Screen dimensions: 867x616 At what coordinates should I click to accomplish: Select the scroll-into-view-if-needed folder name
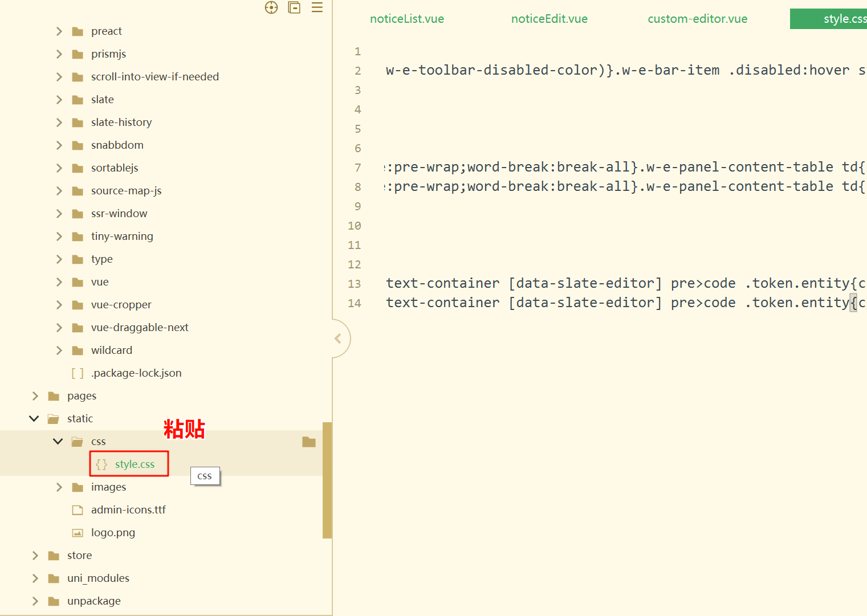click(155, 77)
